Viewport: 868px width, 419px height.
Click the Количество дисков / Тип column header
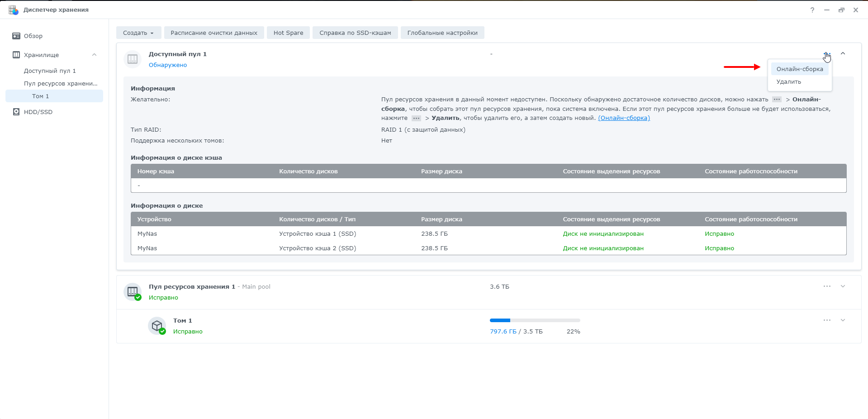317,219
